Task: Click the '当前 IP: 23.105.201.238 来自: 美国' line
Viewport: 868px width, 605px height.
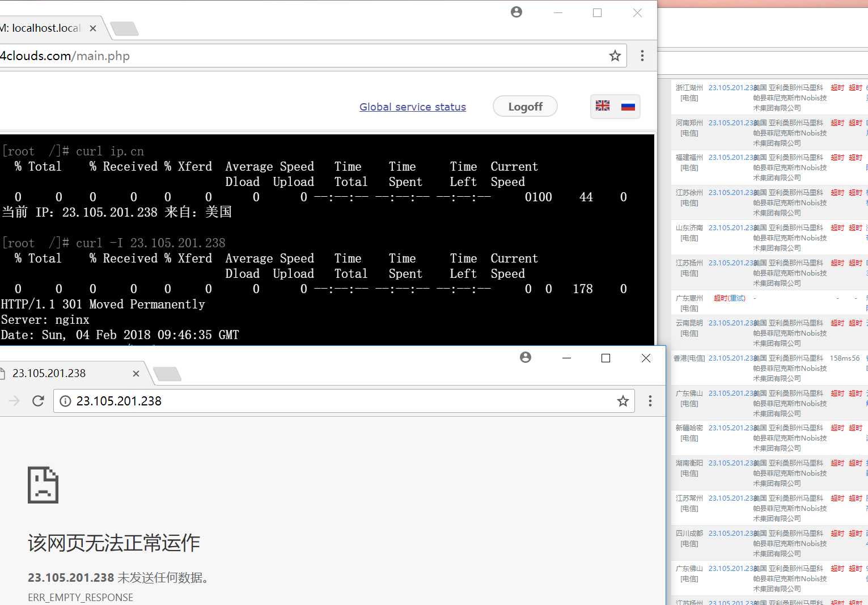Action: pyautogui.click(x=117, y=212)
